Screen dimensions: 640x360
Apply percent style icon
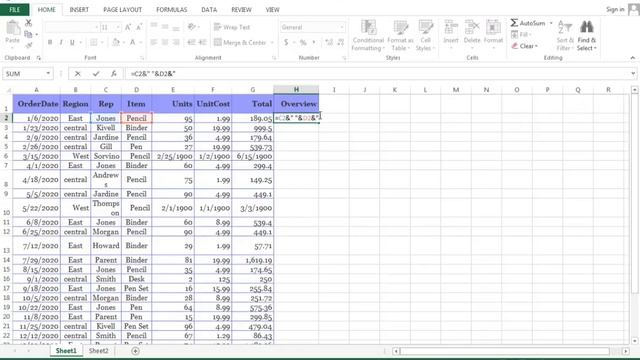coord(303,42)
